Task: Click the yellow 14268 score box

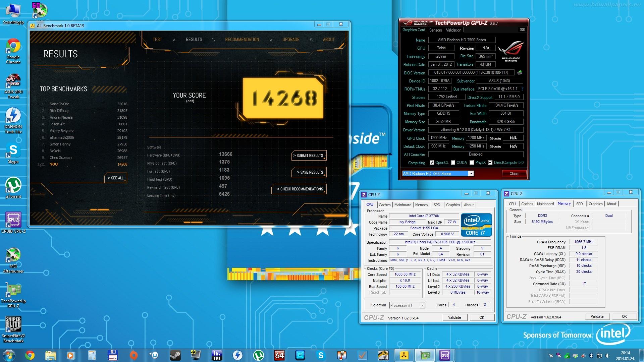Action: coord(283,98)
